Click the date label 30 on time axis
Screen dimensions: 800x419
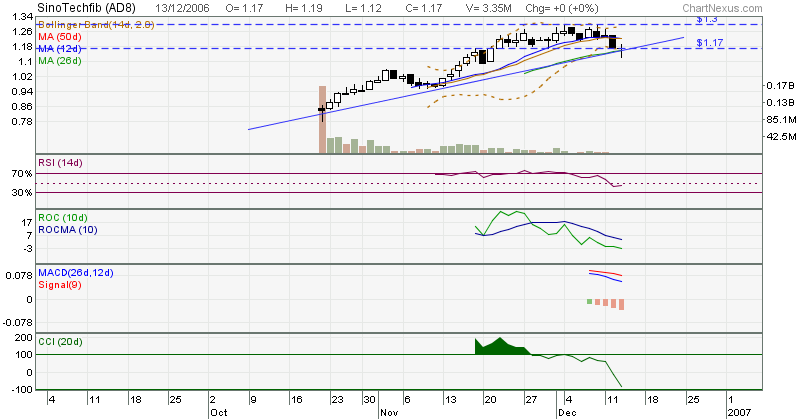coord(370,400)
